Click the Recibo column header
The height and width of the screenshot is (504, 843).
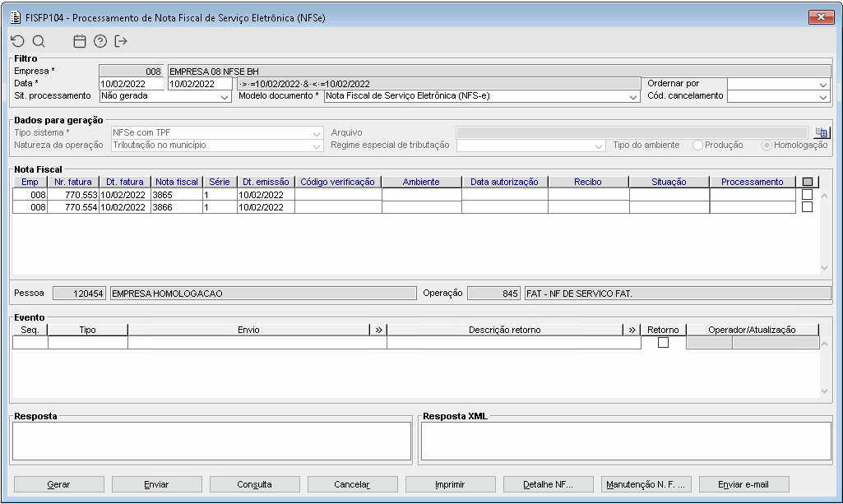(x=587, y=182)
